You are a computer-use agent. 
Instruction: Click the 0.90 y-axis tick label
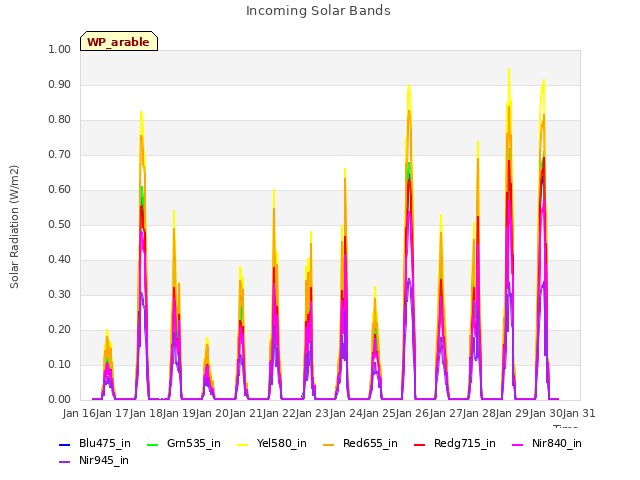click(60, 84)
